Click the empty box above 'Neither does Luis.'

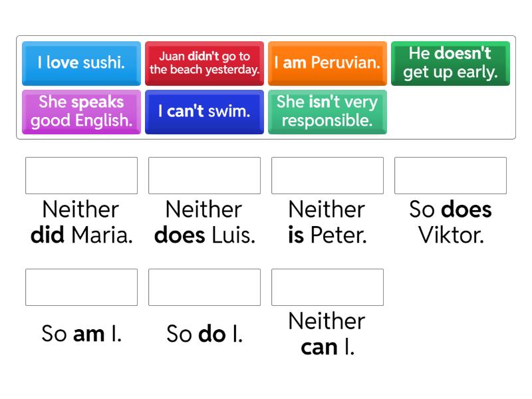[204, 176]
